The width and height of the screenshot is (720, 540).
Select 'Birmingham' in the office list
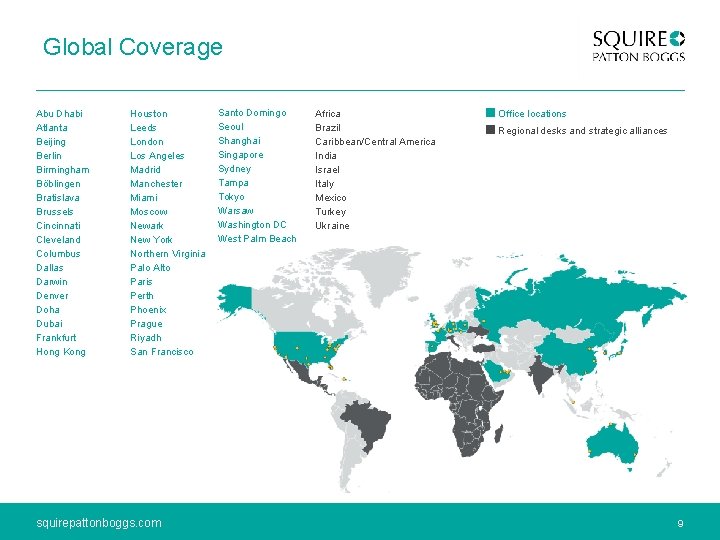point(63,170)
